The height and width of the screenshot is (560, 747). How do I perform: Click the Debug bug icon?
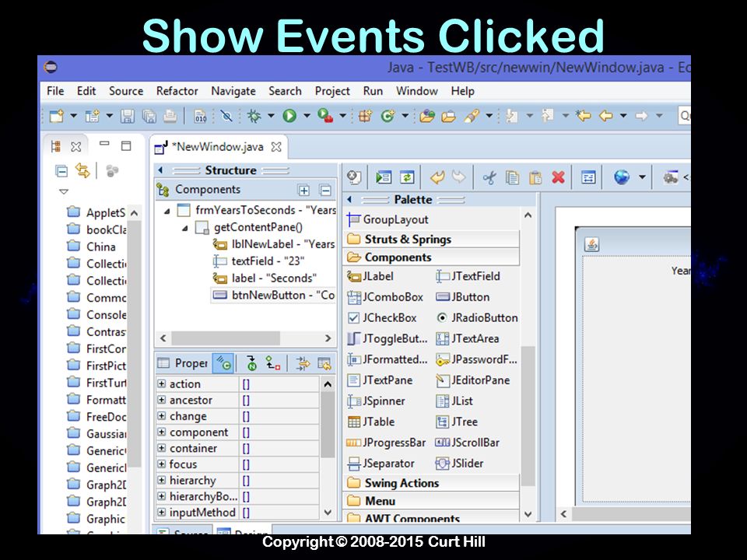(254, 116)
